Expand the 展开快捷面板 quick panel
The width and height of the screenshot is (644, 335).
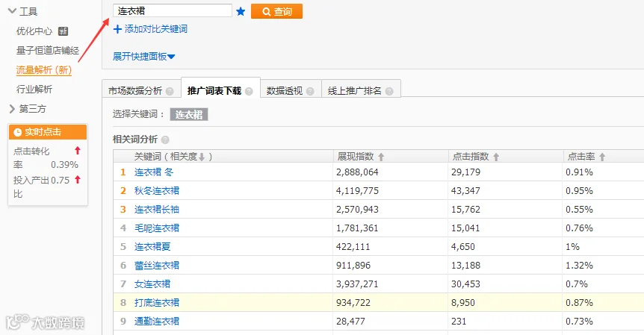143,57
